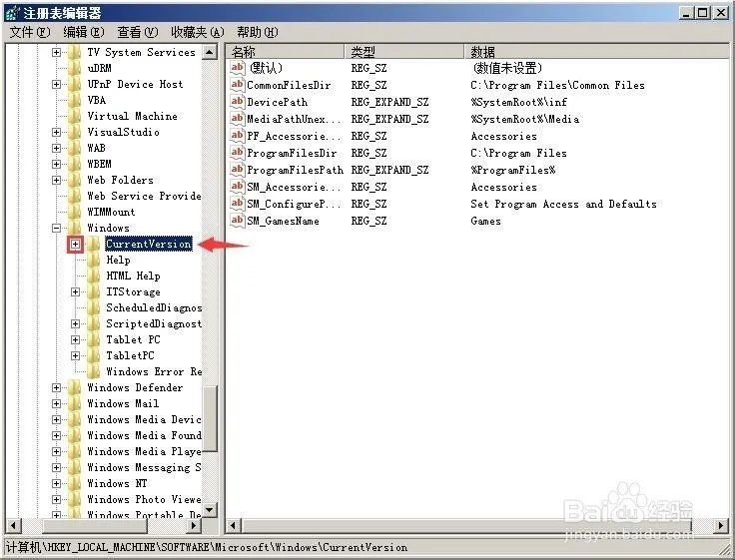Expand the Windows Defender key
Screen dimensions: 735x560
[56, 387]
